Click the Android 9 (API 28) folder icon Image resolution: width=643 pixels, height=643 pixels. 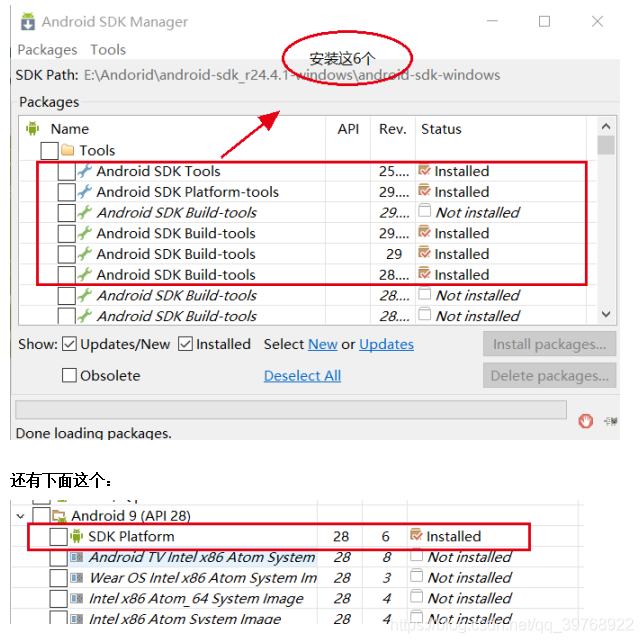click(x=59, y=515)
